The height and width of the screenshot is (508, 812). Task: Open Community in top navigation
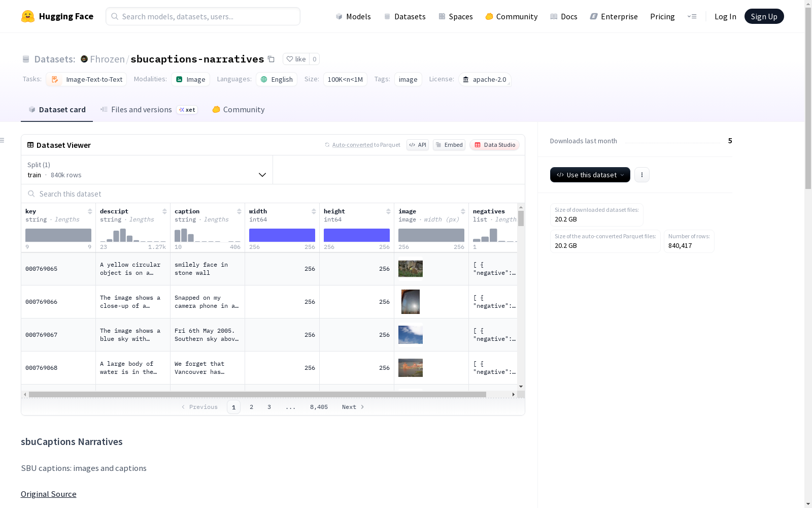(x=512, y=16)
